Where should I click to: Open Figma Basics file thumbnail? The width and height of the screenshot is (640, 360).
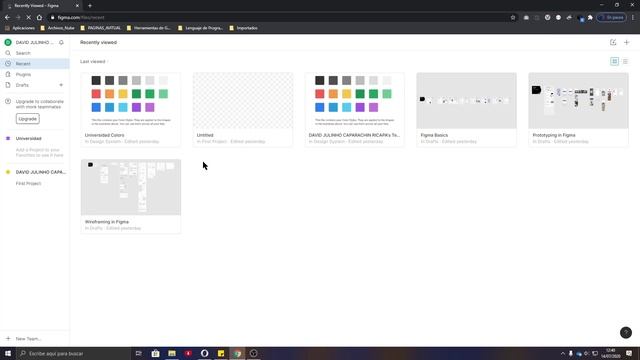click(467, 101)
